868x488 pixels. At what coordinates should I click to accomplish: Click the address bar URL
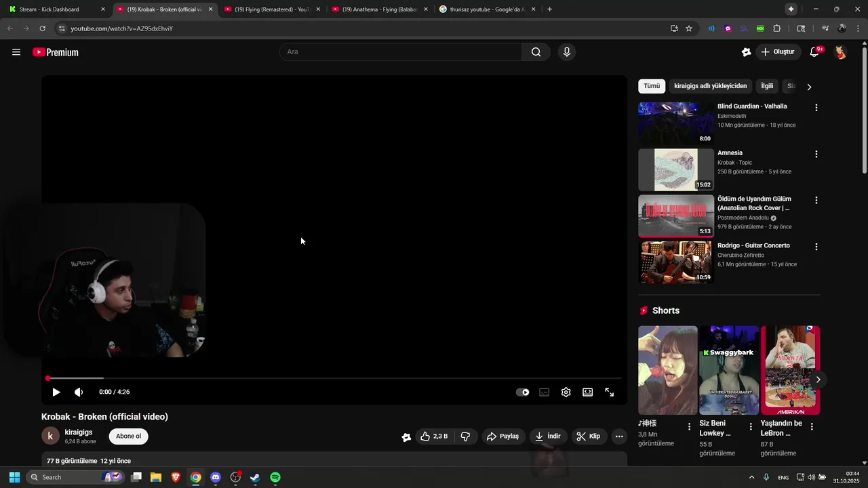(x=122, y=28)
